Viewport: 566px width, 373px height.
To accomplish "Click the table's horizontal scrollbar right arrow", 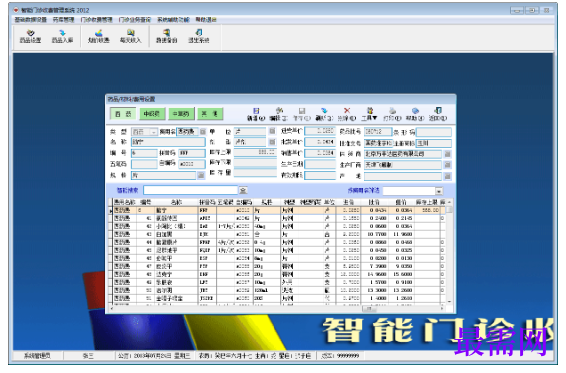I will [x=442, y=309].
